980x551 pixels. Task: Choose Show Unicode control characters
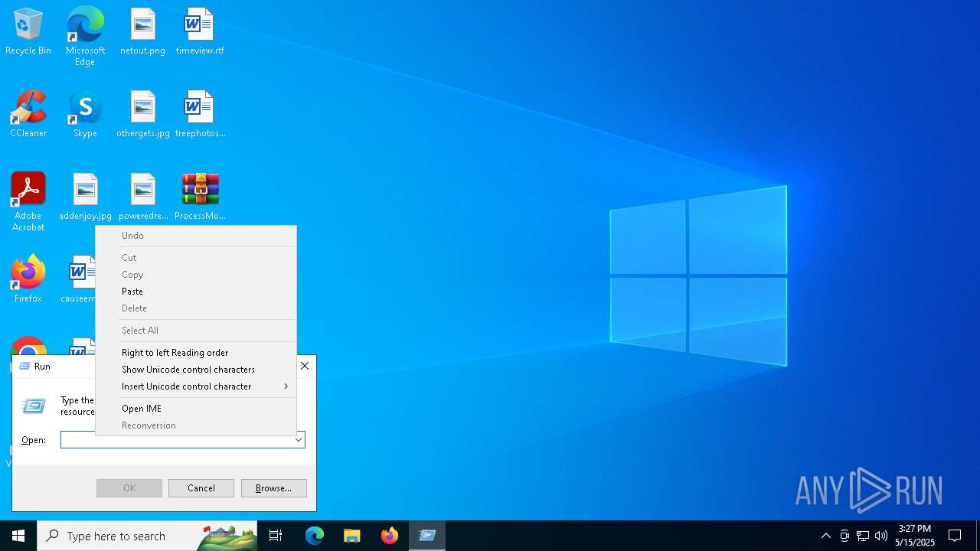tap(195, 370)
